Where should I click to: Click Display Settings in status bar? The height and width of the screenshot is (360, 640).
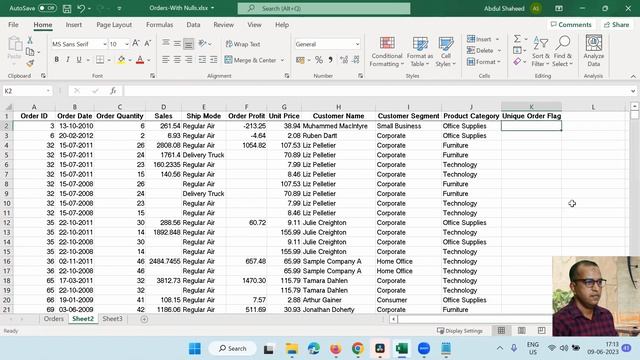pos(460,331)
